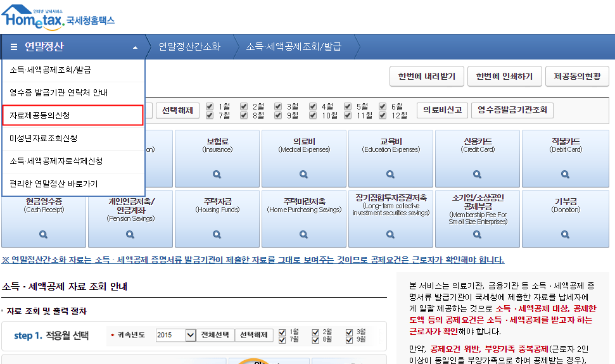
Task: Collapse the 연말정산 menu arrow
Action: [136, 47]
